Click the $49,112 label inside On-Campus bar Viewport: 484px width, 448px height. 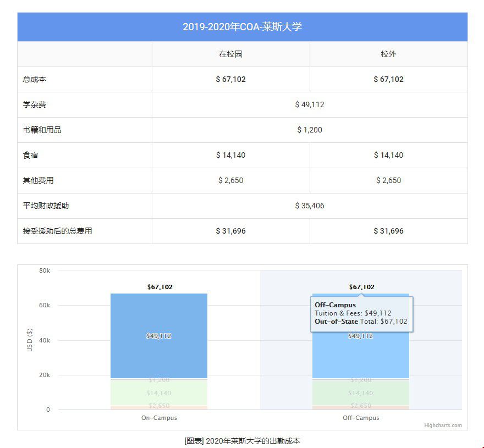(158, 336)
